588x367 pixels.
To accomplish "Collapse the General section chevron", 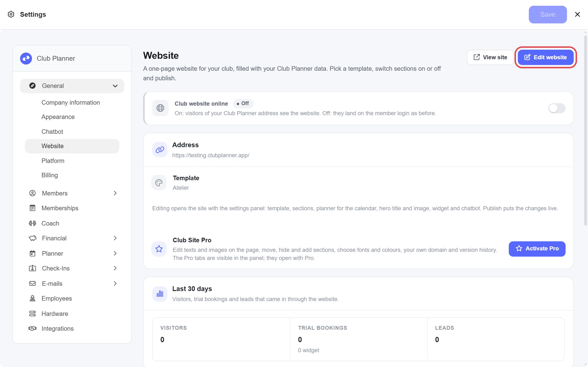I will 115,86.
